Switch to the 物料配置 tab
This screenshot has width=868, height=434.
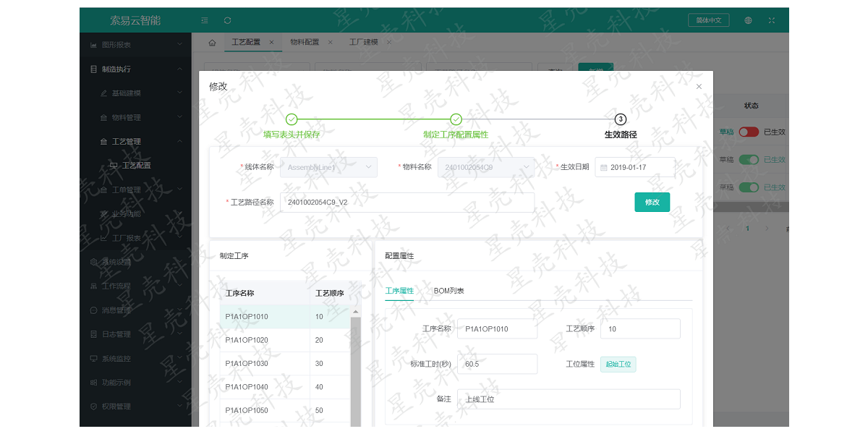(x=305, y=42)
